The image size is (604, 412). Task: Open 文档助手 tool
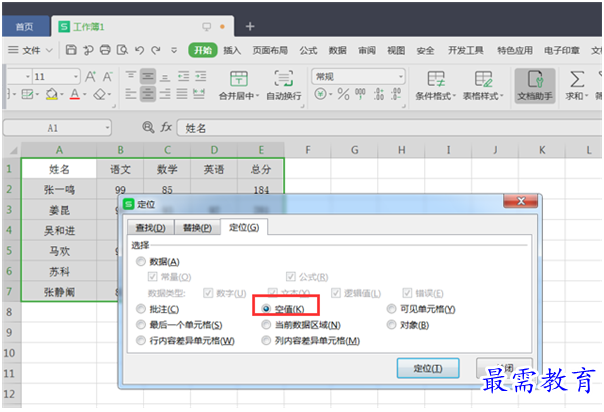coord(535,85)
